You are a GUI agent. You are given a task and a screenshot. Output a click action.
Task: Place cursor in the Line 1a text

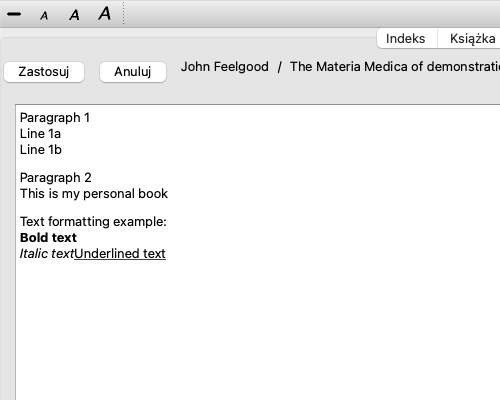point(40,134)
